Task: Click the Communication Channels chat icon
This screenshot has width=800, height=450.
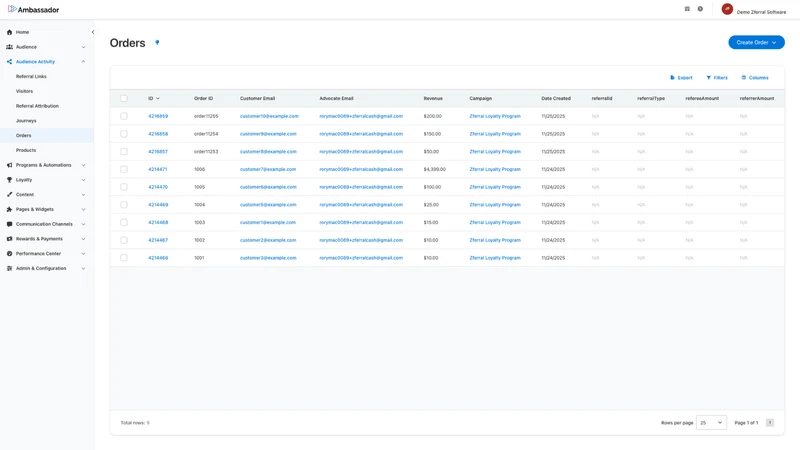Action: (9, 224)
